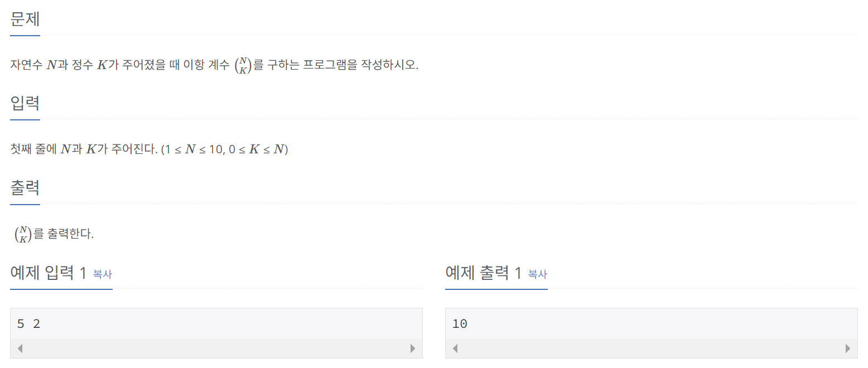Screen dimensions: 868x368
Task: Select the 입력 section heading
Action: pos(25,104)
